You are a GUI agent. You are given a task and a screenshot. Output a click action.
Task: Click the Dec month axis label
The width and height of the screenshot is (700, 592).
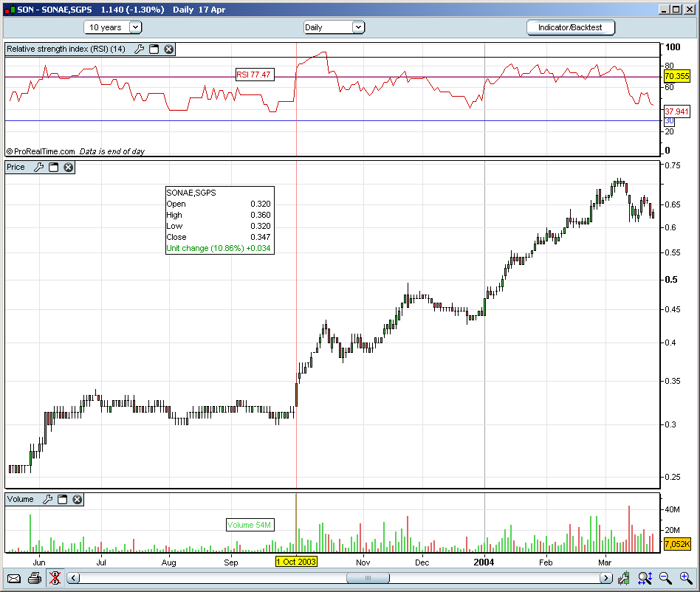[422, 562]
